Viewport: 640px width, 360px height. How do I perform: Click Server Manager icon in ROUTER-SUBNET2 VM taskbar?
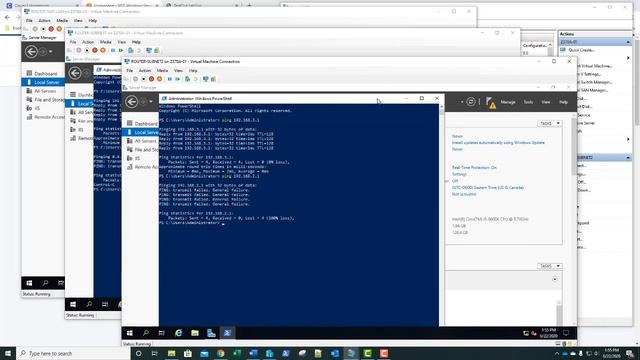tap(211, 333)
